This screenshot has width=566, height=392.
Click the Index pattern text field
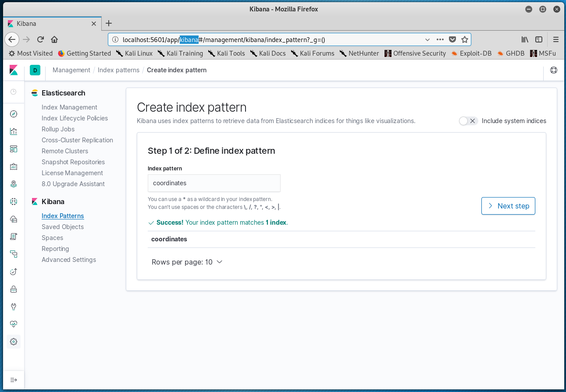(214, 183)
